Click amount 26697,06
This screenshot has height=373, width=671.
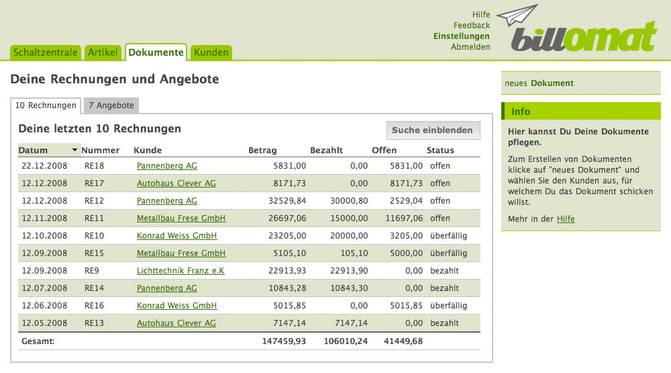pos(287,218)
